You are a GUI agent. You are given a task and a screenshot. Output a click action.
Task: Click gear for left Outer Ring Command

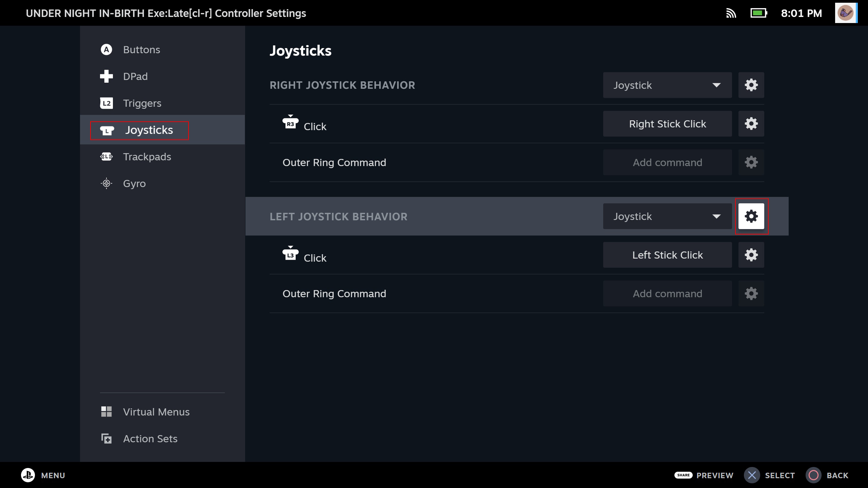[x=751, y=293]
